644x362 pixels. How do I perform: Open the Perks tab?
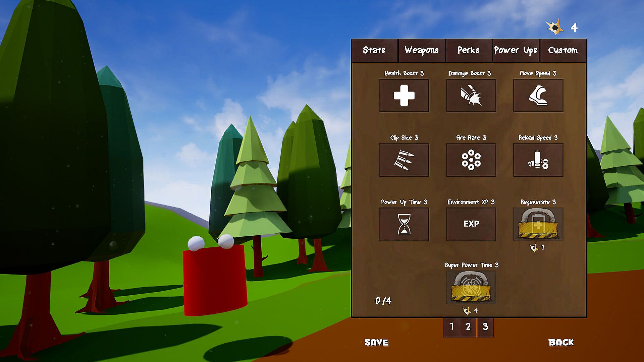[468, 50]
